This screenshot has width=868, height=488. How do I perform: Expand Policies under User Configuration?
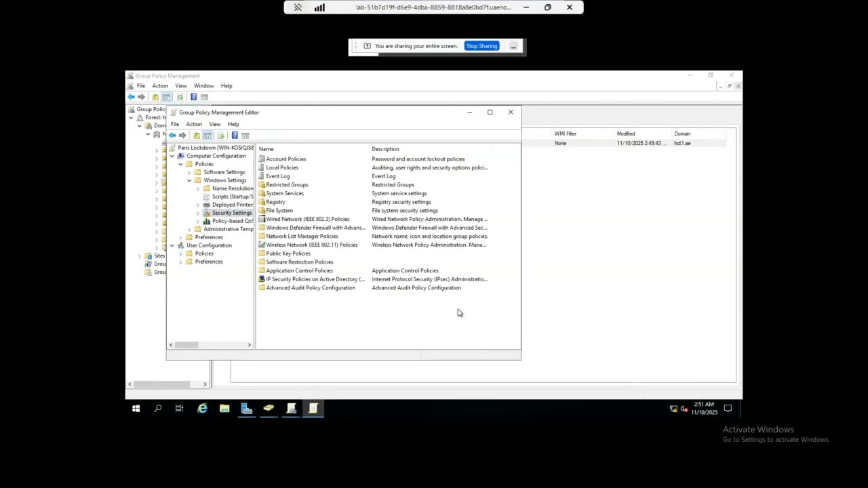click(181, 253)
